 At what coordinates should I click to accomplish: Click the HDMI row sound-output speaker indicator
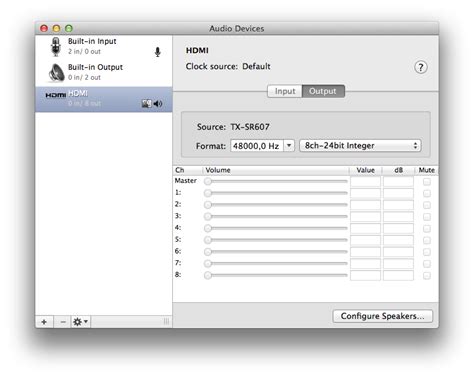click(158, 104)
